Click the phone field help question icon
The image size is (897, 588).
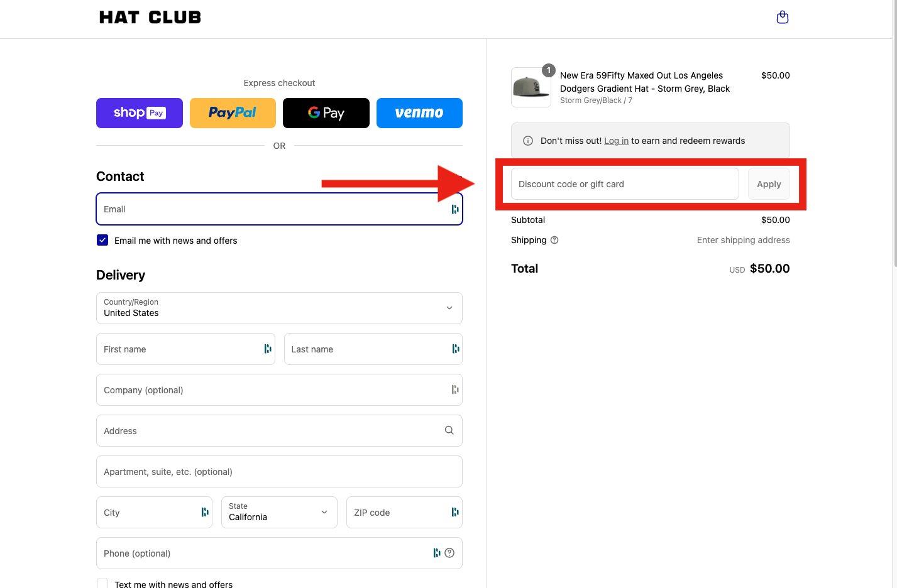point(449,553)
